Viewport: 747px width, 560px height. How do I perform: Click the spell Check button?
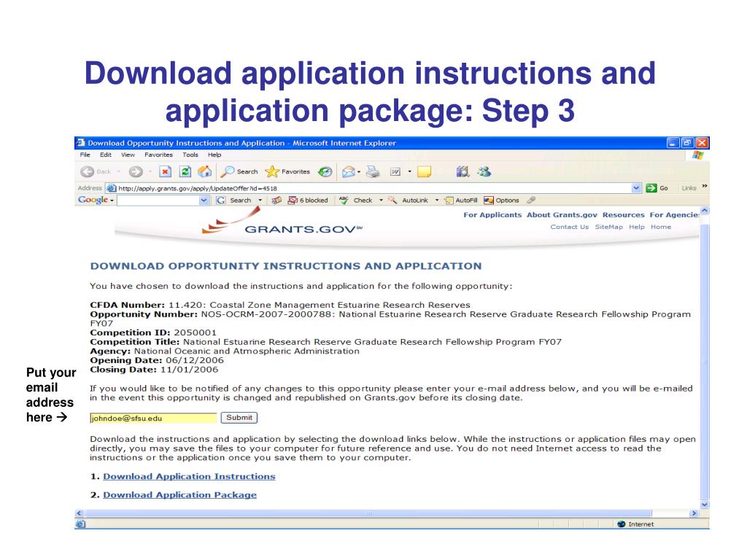[356, 201]
